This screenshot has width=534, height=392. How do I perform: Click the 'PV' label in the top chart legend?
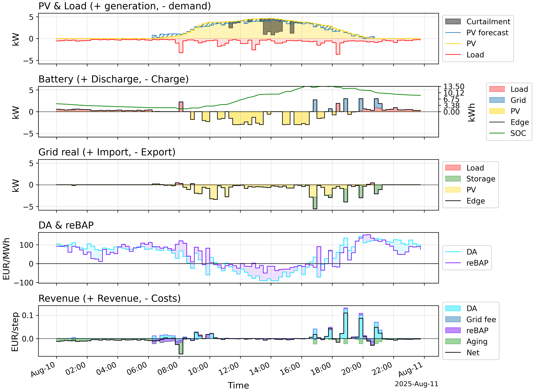click(471, 44)
